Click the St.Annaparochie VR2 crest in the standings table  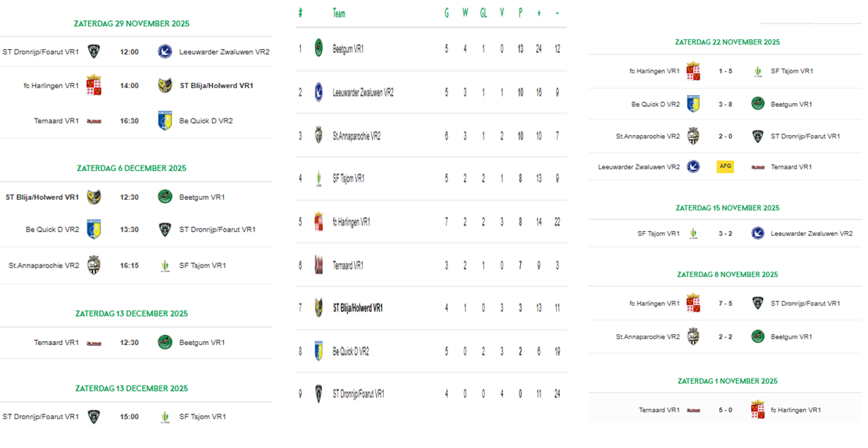pos(318,136)
